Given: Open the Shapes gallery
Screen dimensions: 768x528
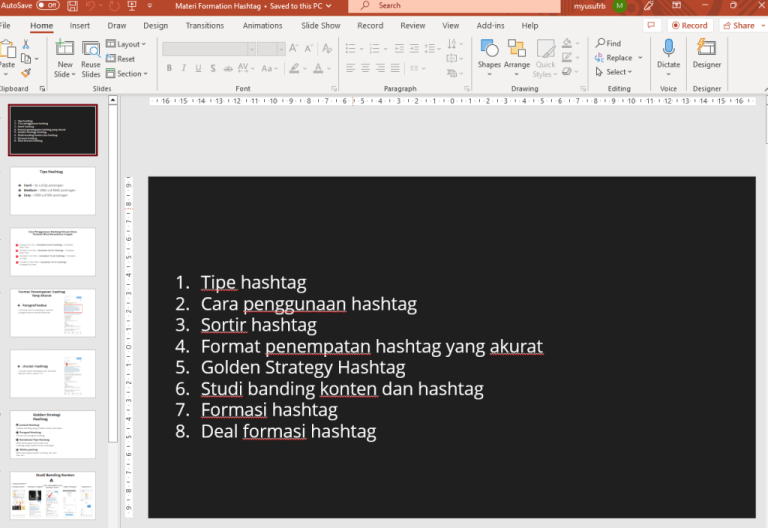Looking at the screenshot, I should (489, 53).
